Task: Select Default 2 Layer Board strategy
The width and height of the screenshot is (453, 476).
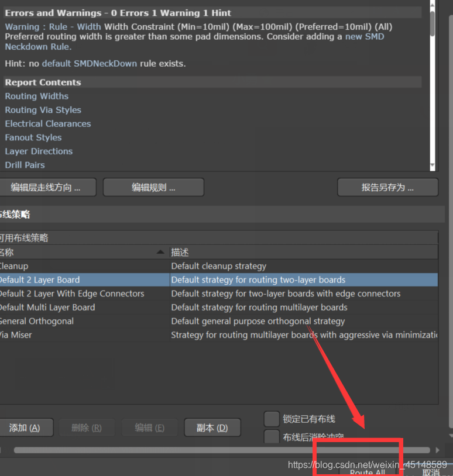Action: (40, 280)
